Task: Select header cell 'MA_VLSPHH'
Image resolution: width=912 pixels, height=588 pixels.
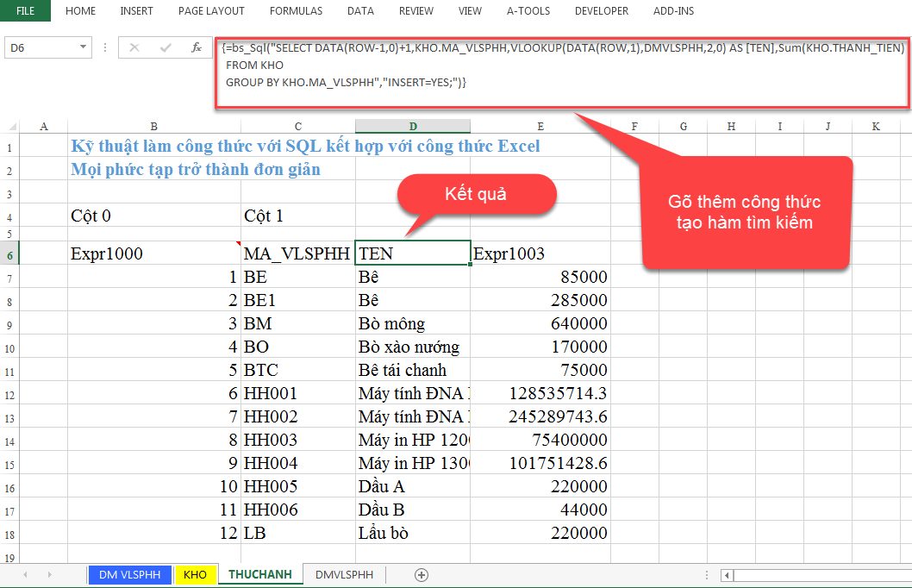Action: tap(297, 253)
